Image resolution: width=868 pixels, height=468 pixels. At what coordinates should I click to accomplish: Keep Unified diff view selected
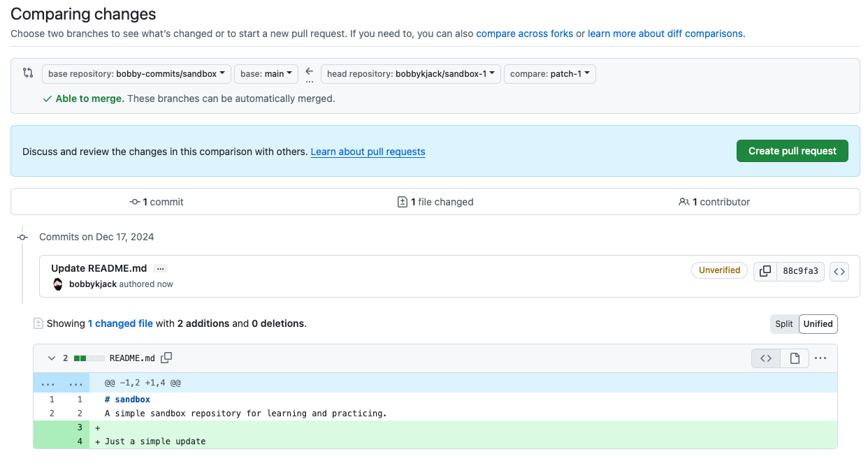pos(818,323)
